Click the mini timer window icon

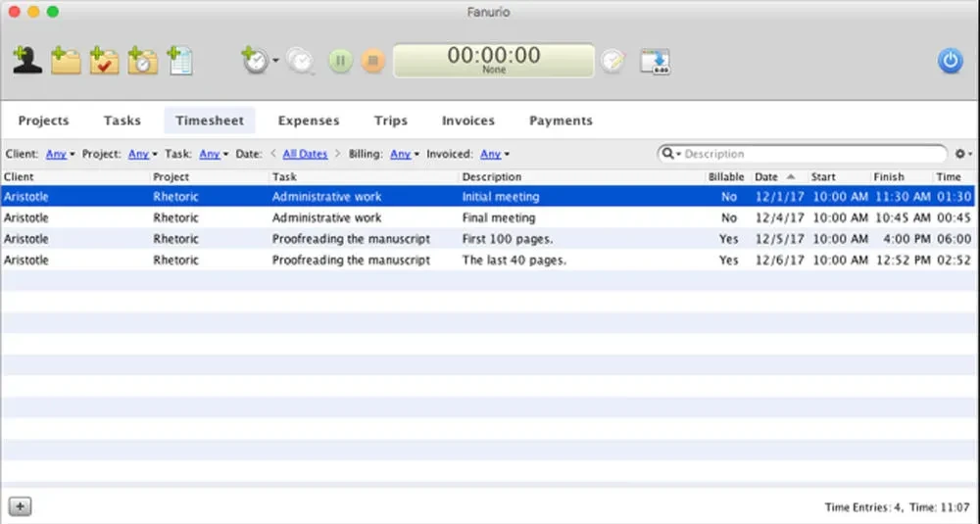(655, 61)
